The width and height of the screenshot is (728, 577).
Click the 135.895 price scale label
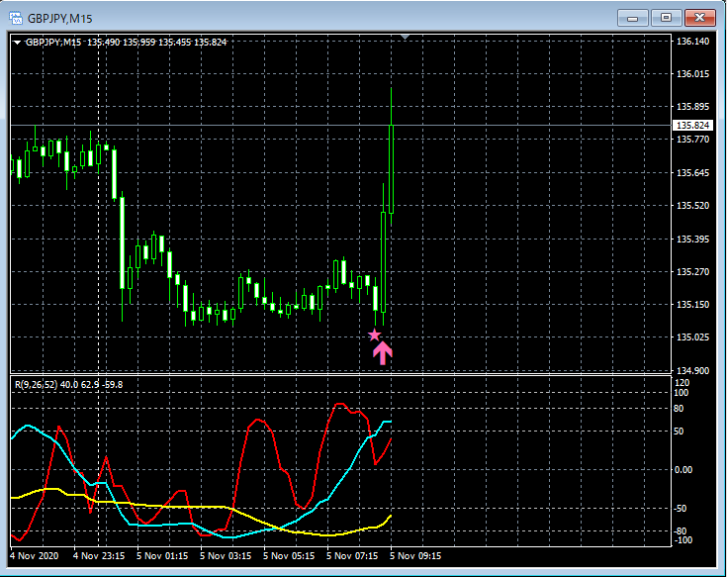(x=692, y=107)
